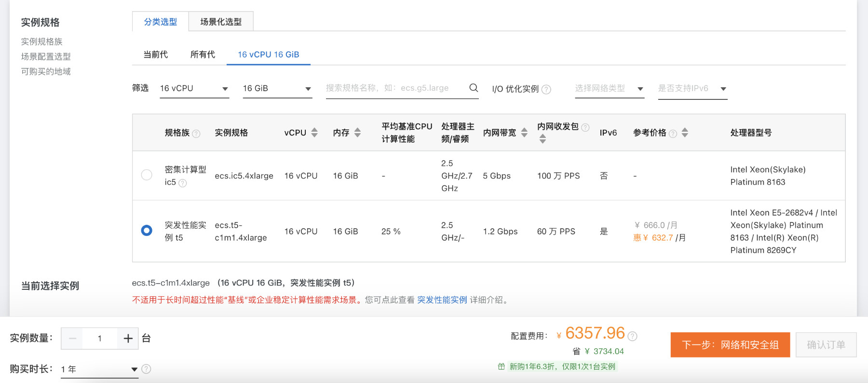Screen dimensions: 868x383
Task: Click the ￥666.0 /月 reference price
Action: pos(655,225)
